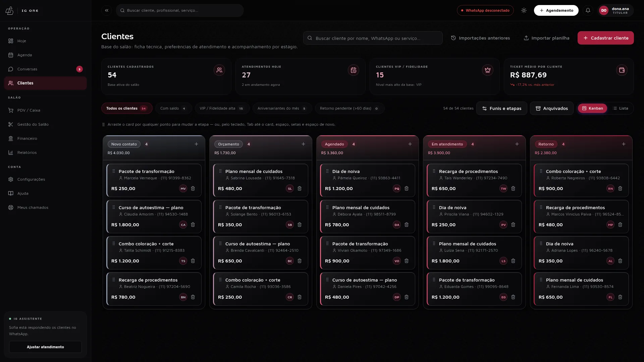Click the drag handle on Cláudia Amorim card

tap(114, 207)
